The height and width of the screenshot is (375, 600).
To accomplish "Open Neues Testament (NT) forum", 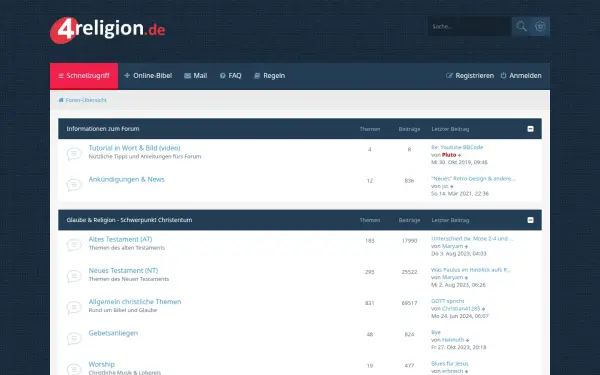I will [x=123, y=271].
